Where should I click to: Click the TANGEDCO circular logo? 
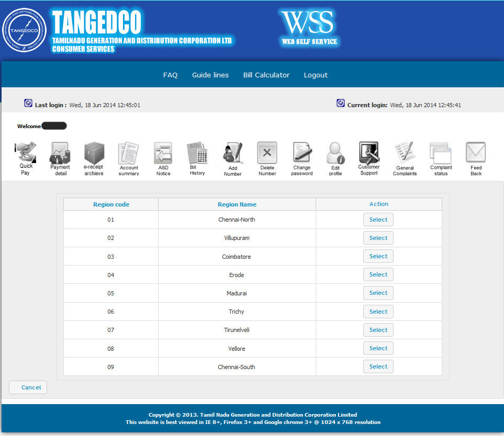point(25,30)
